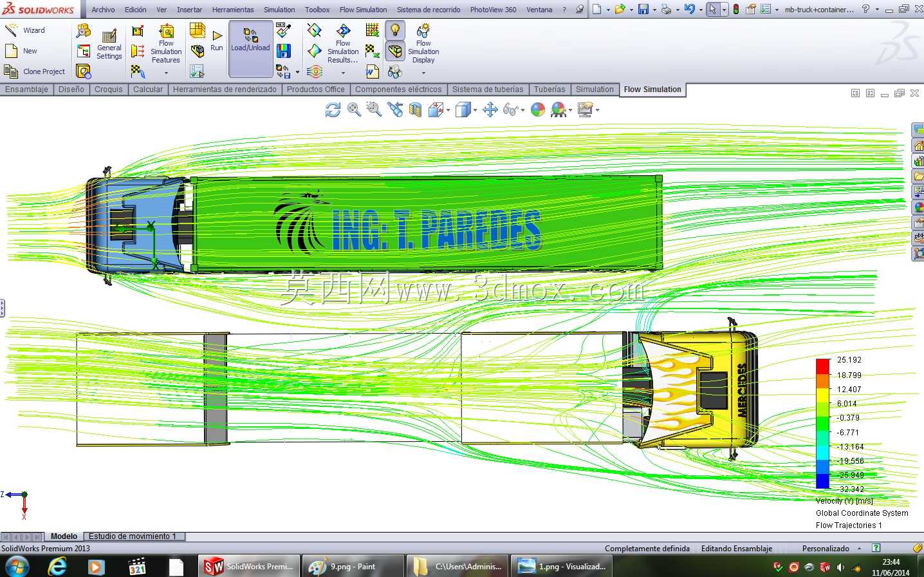Switch to the Productos Office tab
The image size is (924, 577).
[x=315, y=90]
